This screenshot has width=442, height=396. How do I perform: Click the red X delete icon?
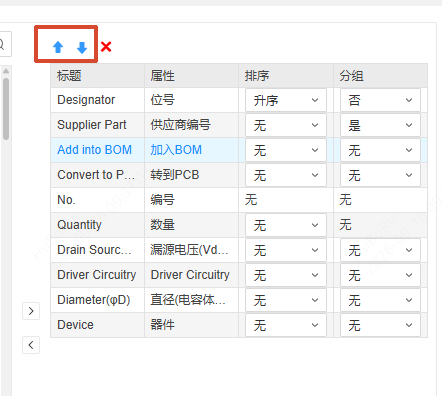coord(106,47)
